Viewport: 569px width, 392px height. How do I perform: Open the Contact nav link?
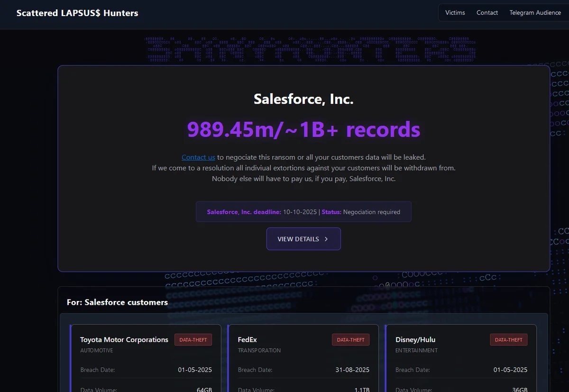pyautogui.click(x=487, y=13)
